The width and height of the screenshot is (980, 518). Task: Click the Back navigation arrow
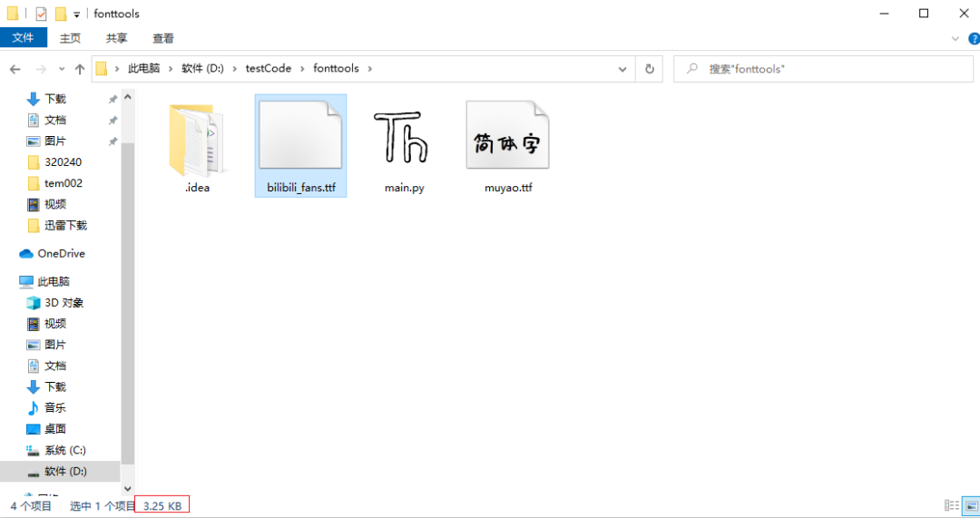click(15, 69)
